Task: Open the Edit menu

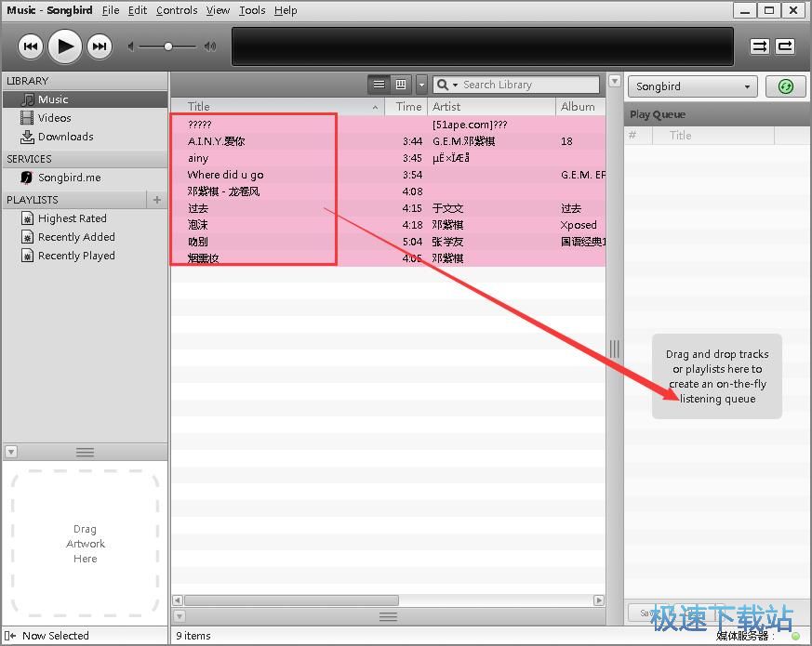Action: tap(138, 10)
